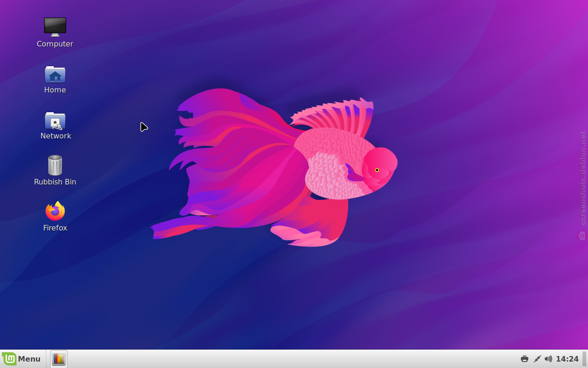The width and height of the screenshot is (588, 368).
Task: Open the printer tray icon
Action: point(525,359)
